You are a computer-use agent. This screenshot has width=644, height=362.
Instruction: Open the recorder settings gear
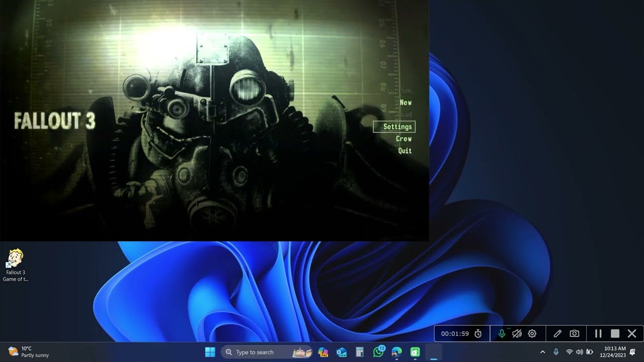pos(532,333)
